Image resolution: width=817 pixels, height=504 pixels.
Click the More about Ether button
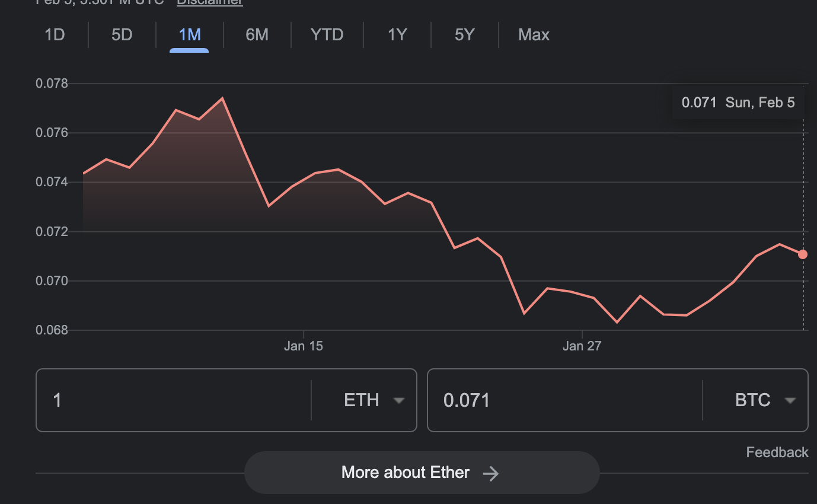pos(422,473)
